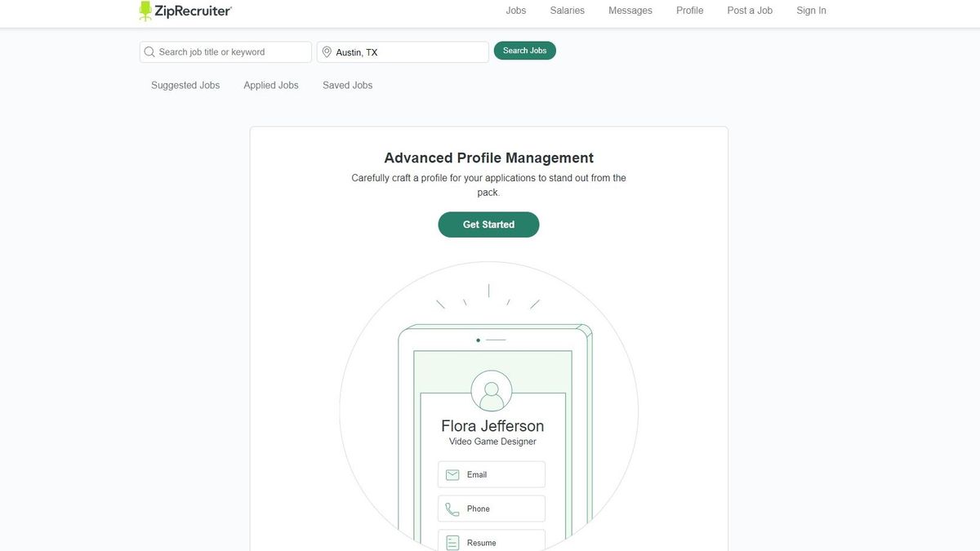
Task: Click the Post a Job link
Action: click(749, 10)
